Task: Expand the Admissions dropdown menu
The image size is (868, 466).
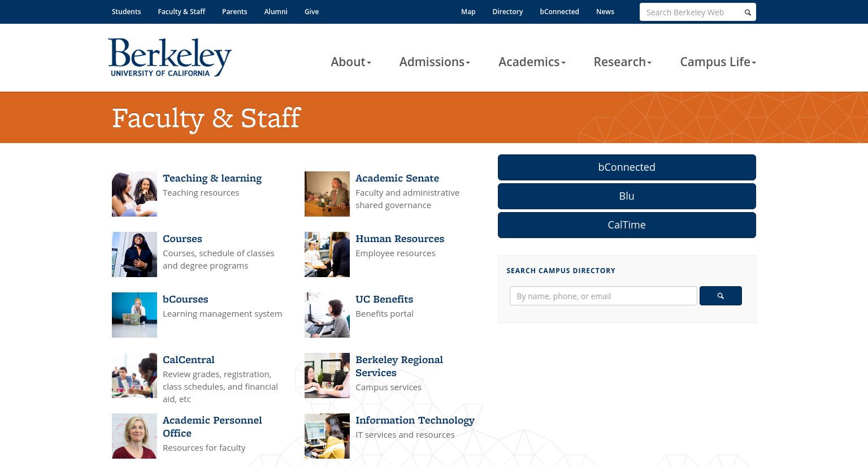Action: pyautogui.click(x=435, y=62)
